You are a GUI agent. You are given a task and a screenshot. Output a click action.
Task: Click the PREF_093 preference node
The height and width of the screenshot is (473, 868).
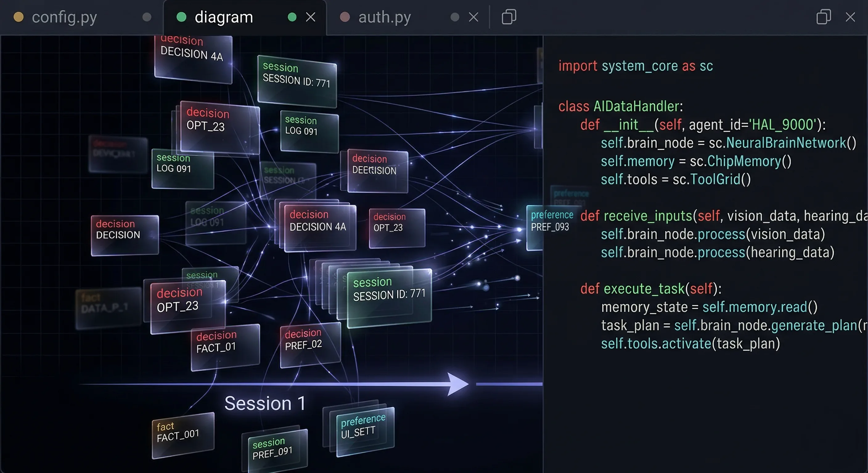point(551,221)
